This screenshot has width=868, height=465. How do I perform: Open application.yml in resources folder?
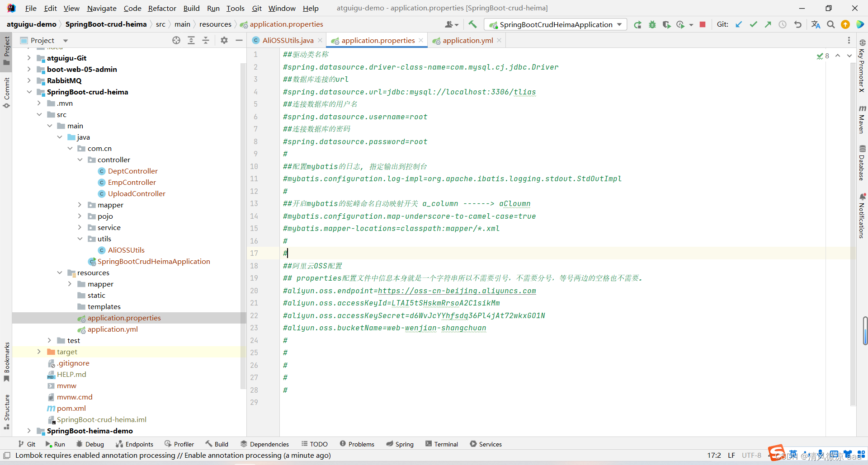[113, 329]
